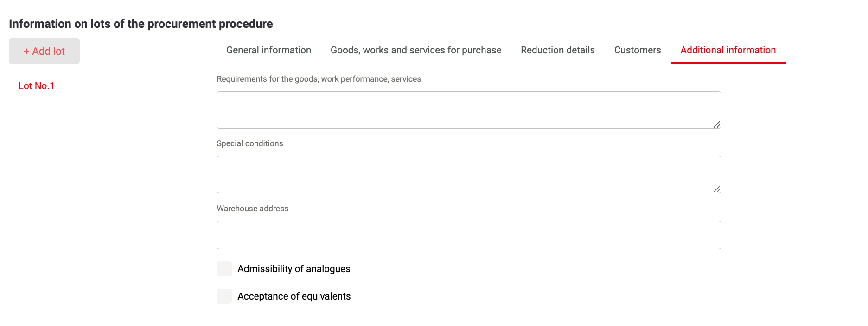Viewport: 868px width, 326px height.
Task: Click the 'Special conditions' field label
Action: tap(250, 143)
